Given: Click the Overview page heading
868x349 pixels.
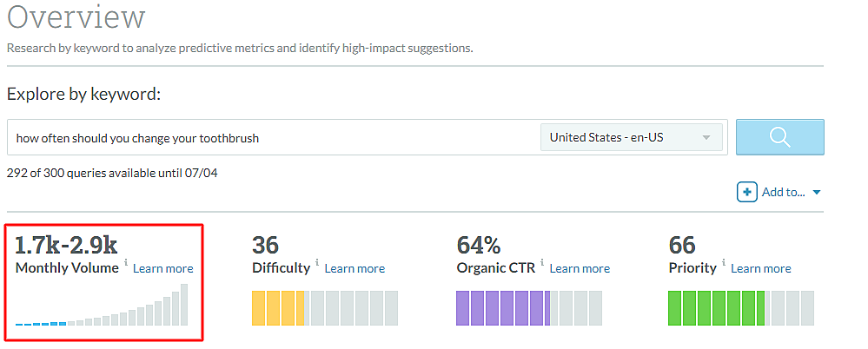Looking at the screenshot, I should pos(76,17).
